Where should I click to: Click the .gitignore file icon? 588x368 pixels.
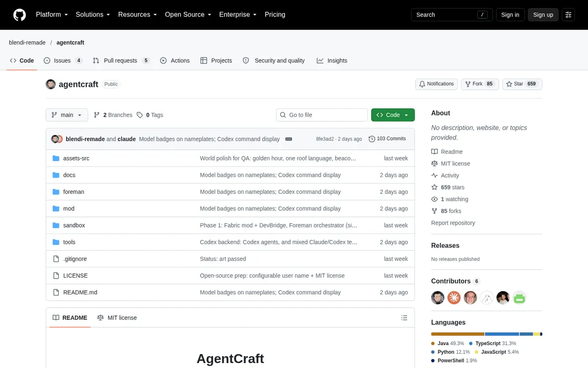pos(55,259)
